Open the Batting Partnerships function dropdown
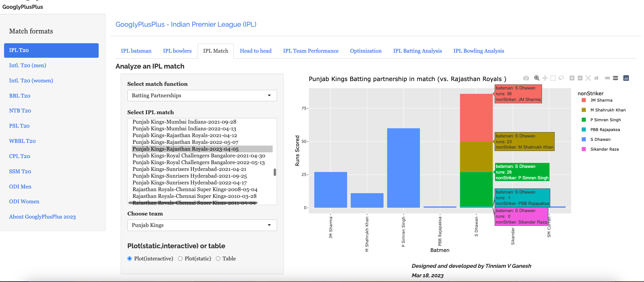 [202, 96]
